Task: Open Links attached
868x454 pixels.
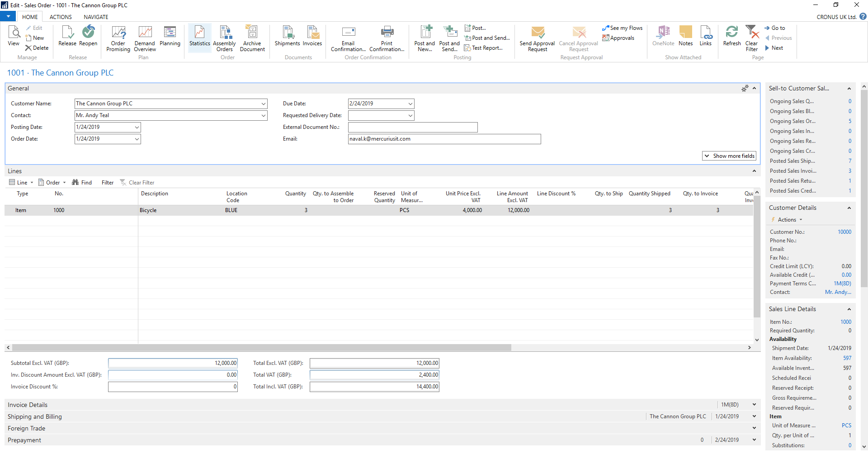Action: 705,36
